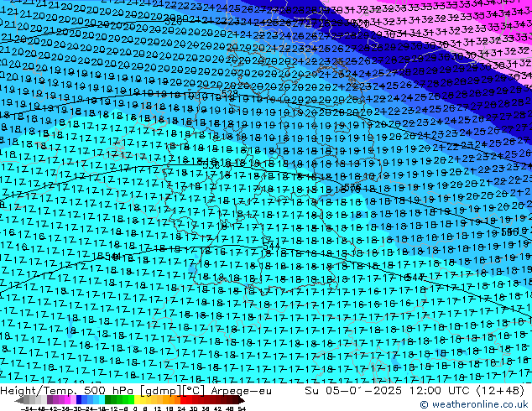The image size is (532, 411).
Task: Click the '[°C]' unit label
Action: pyautogui.click(x=193, y=391)
